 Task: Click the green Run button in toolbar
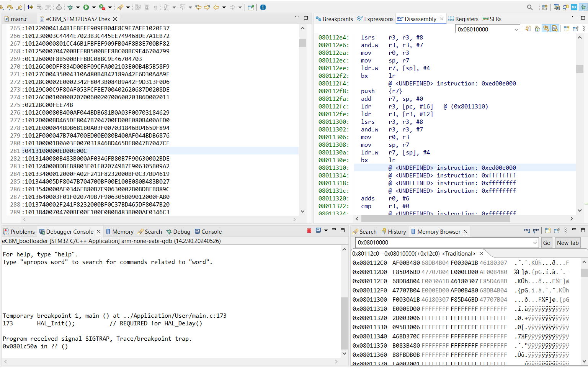(x=86, y=7)
